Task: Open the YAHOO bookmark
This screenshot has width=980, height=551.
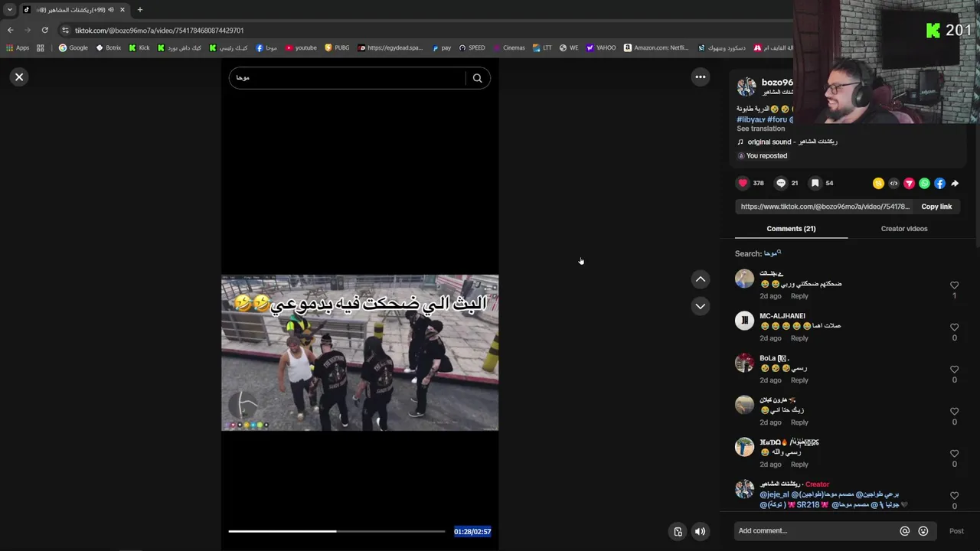Action: coord(601,47)
